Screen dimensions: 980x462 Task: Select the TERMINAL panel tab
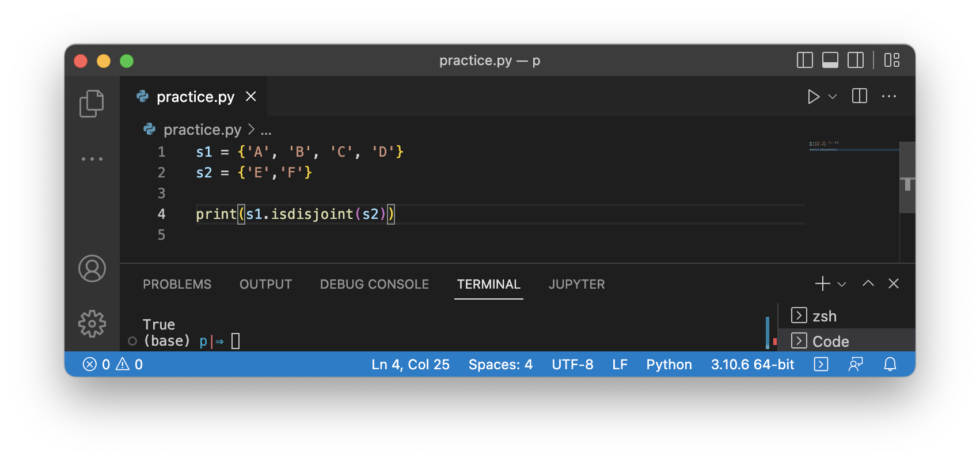point(488,284)
